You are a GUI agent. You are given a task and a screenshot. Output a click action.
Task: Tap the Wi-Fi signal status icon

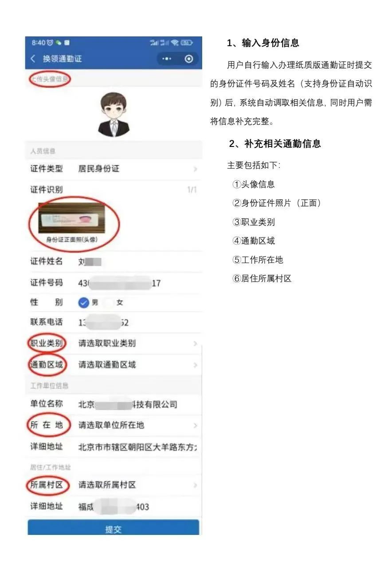coord(174,43)
